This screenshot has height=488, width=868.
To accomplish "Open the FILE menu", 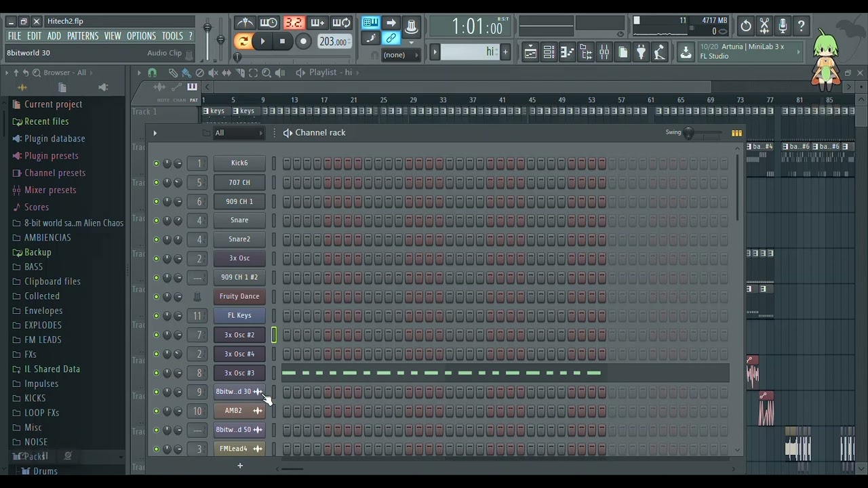I will (x=14, y=36).
